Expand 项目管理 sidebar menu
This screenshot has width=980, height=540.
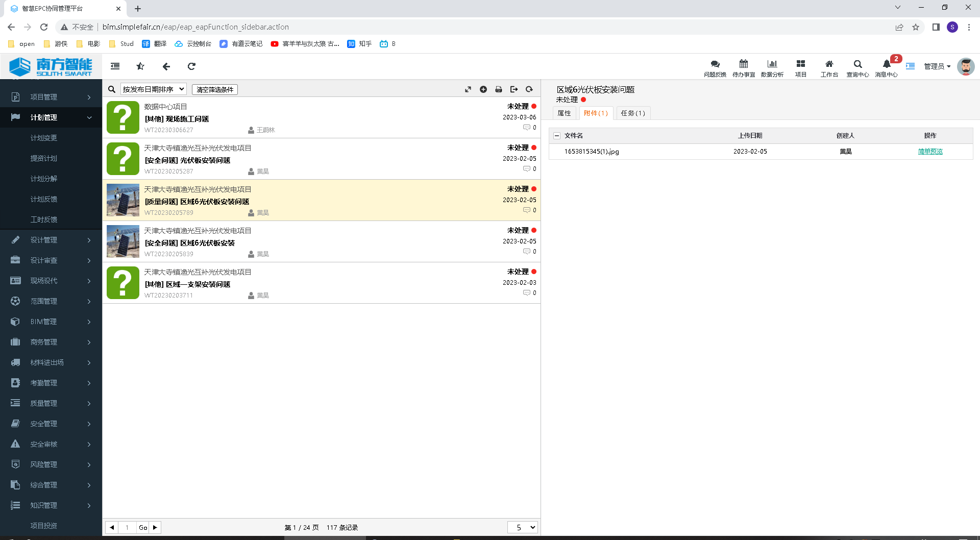point(51,97)
